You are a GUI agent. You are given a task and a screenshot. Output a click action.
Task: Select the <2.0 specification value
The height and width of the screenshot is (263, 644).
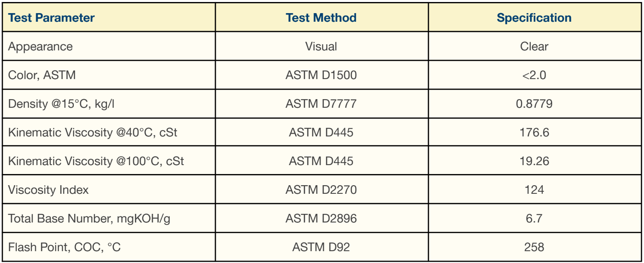click(x=534, y=75)
